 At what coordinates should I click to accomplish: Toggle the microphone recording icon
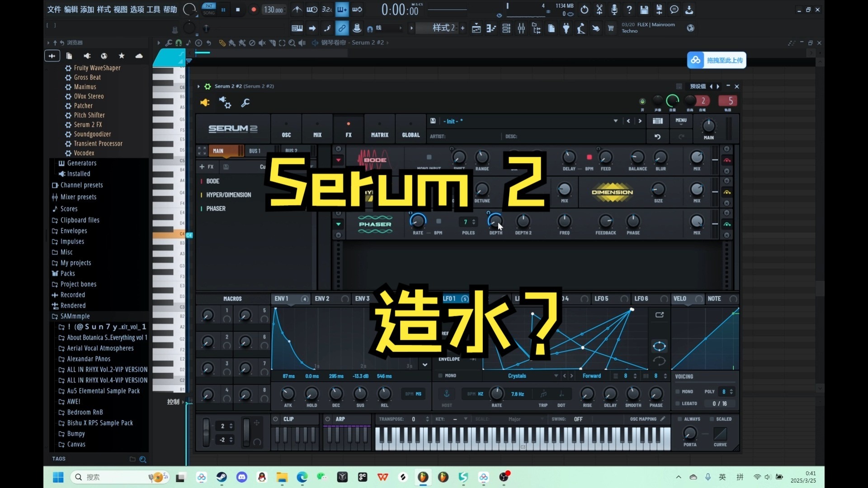(x=614, y=9)
